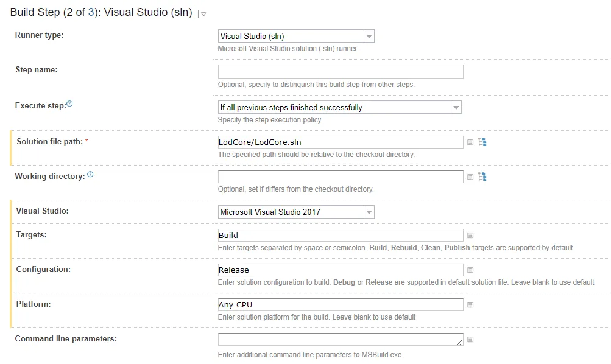
Task: Click the Targets field containing Build
Action: point(341,236)
